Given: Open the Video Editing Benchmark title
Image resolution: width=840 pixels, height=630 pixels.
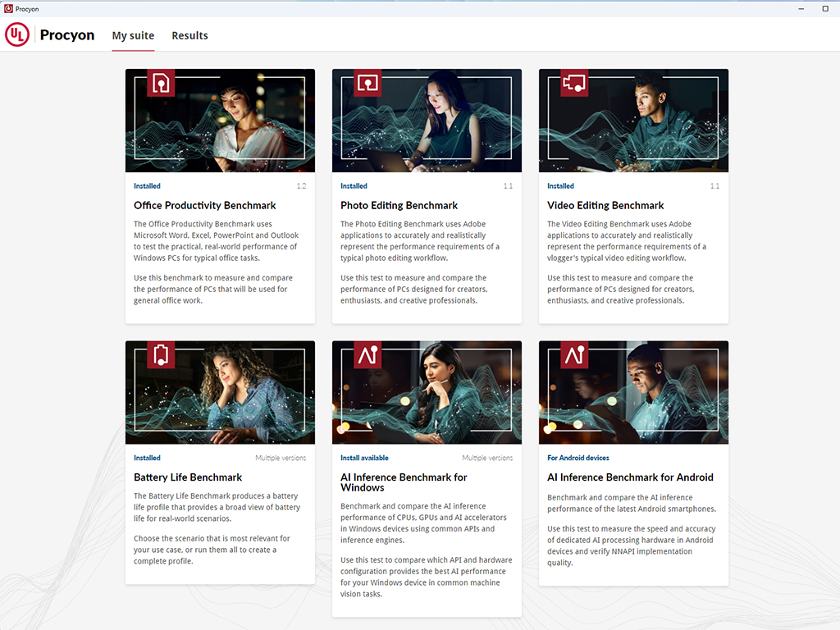Looking at the screenshot, I should 605,205.
